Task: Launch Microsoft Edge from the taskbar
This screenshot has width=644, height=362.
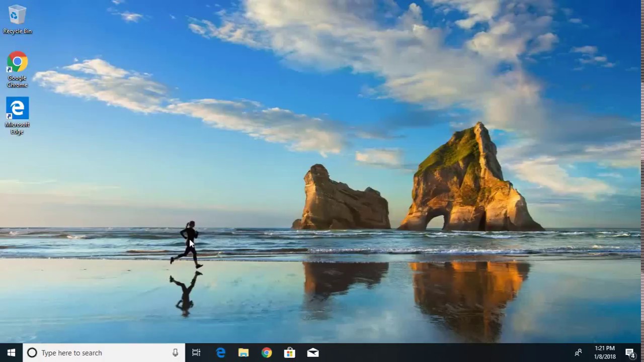Action: coord(220,353)
